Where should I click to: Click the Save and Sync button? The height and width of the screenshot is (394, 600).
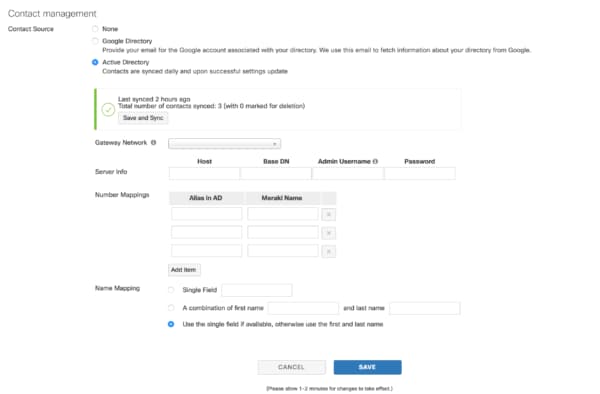pos(143,118)
